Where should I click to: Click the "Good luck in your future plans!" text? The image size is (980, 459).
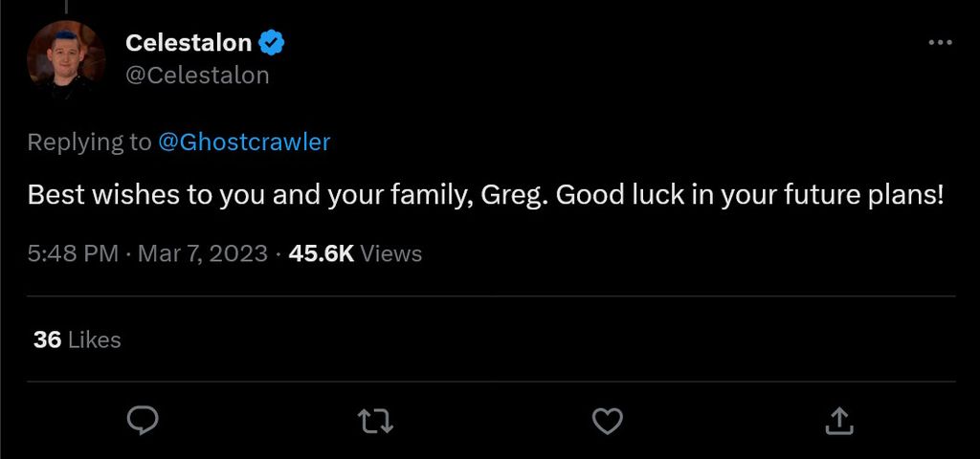point(750,196)
